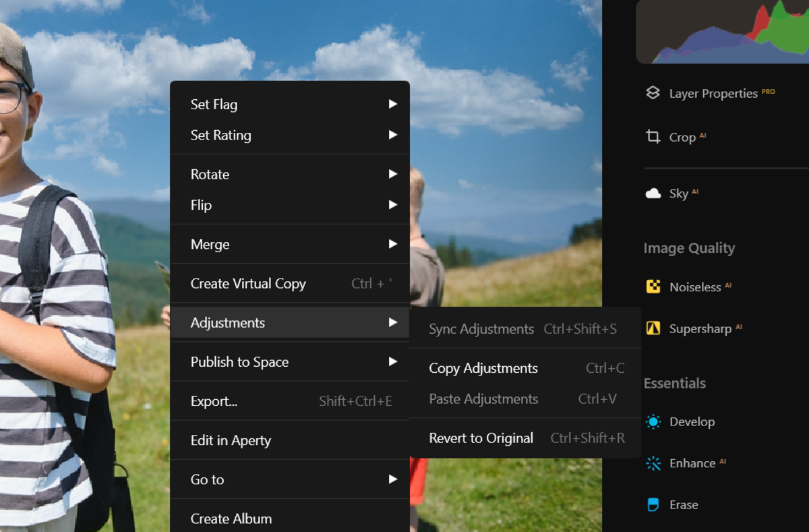
Task: Click the Image Quality section heading
Action: [689, 248]
